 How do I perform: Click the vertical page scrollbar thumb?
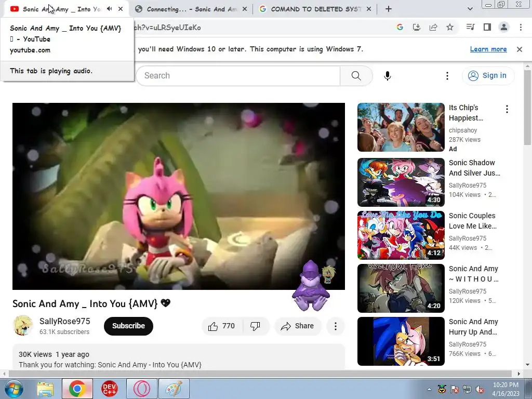[527, 108]
